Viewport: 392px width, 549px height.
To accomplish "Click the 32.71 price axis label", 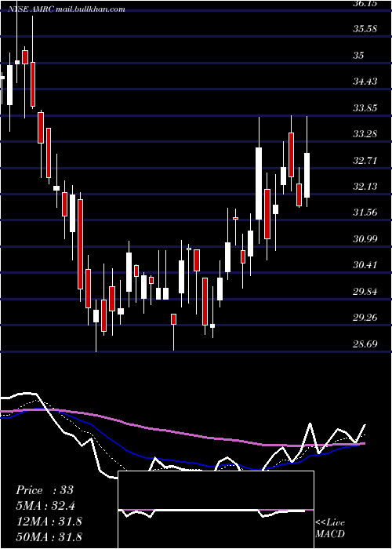I will (x=365, y=161).
